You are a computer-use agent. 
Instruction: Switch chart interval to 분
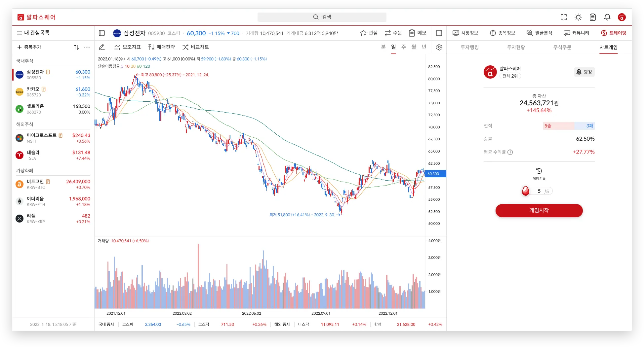pyautogui.click(x=383, y=47)
